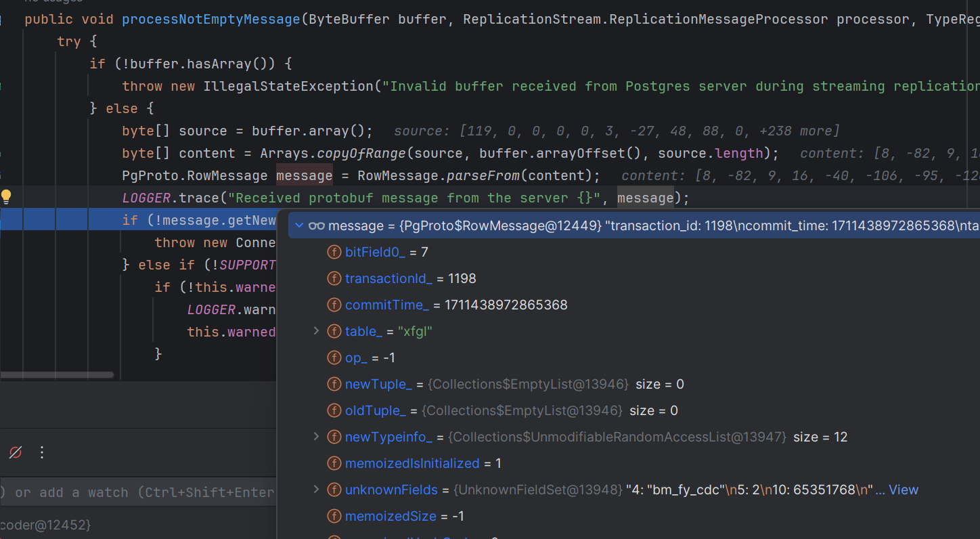
Task: Click IllegalStateException in the throw statement
Action: 288,86
